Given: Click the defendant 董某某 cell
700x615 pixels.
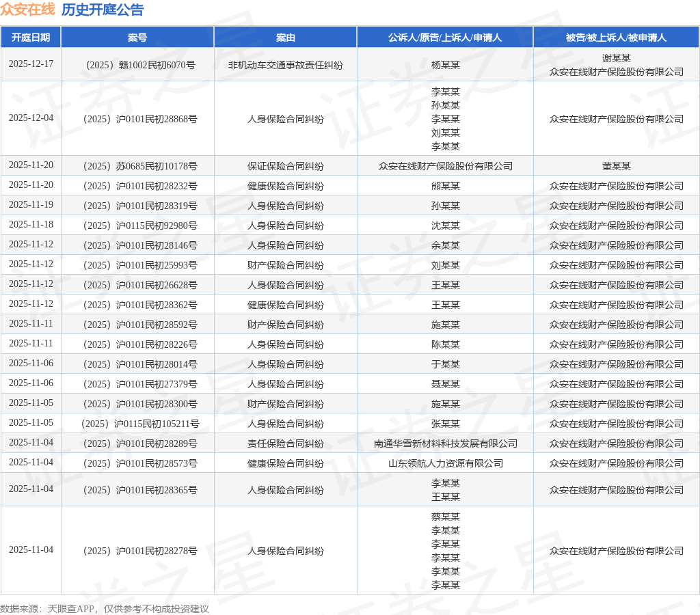Looking at the screenshot, I should [616, 166].
